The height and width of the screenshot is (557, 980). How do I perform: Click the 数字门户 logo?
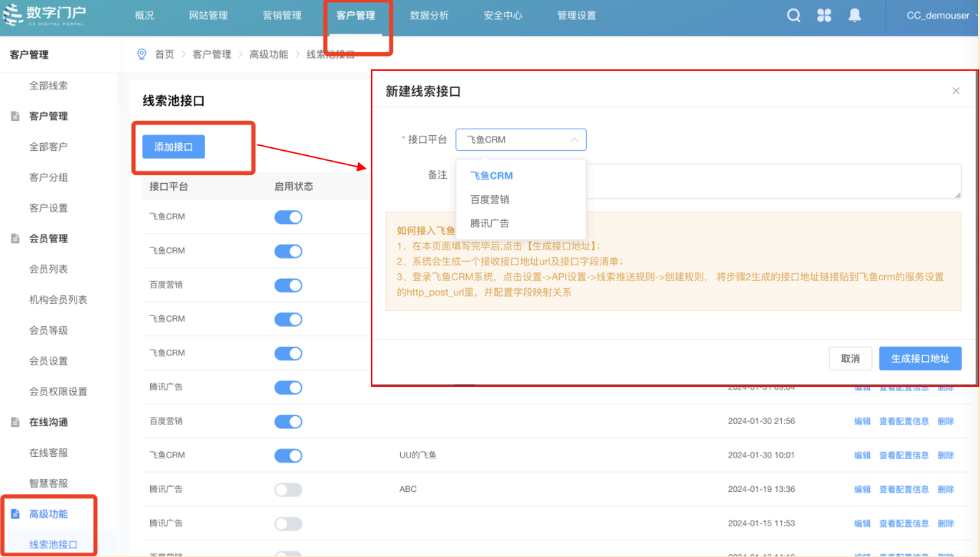pyautogui.click(x=44, y=16)
